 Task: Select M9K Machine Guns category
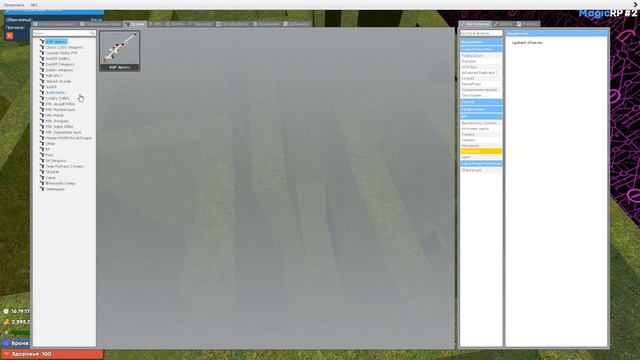tap(60, 110)
